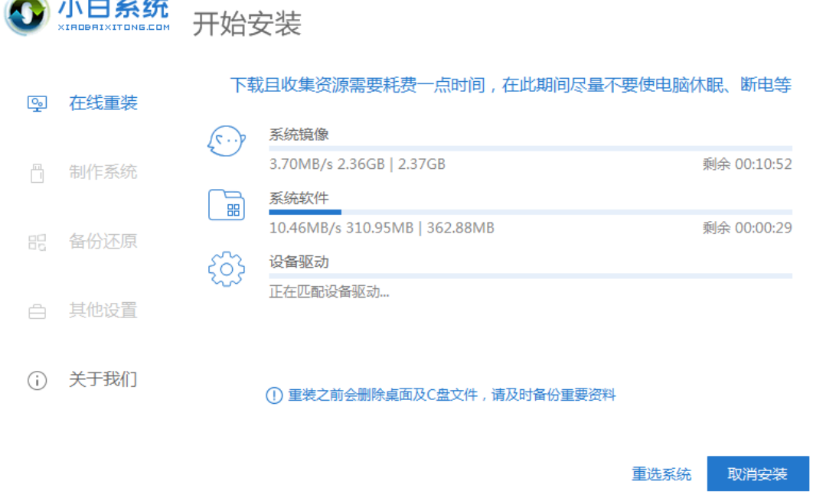The image size is (813, 504).
Task: Click the 系统软件 folder icon
Action: (x=227, y=206)
